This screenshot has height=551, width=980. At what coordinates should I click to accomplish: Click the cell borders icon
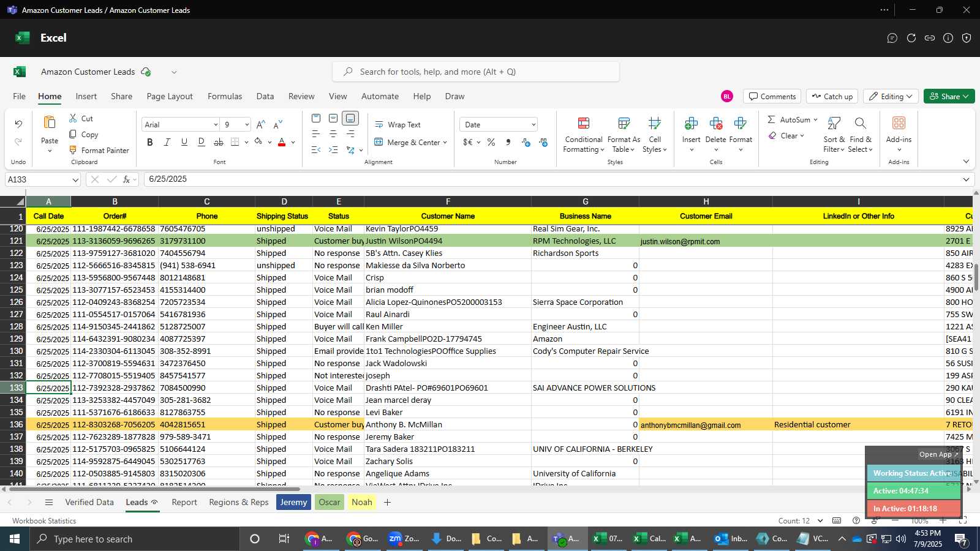click(235, 142)
